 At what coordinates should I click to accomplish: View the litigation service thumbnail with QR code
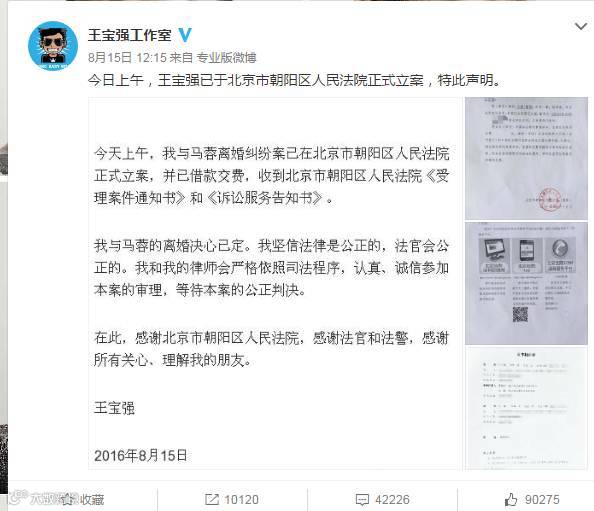click(526, 283)
